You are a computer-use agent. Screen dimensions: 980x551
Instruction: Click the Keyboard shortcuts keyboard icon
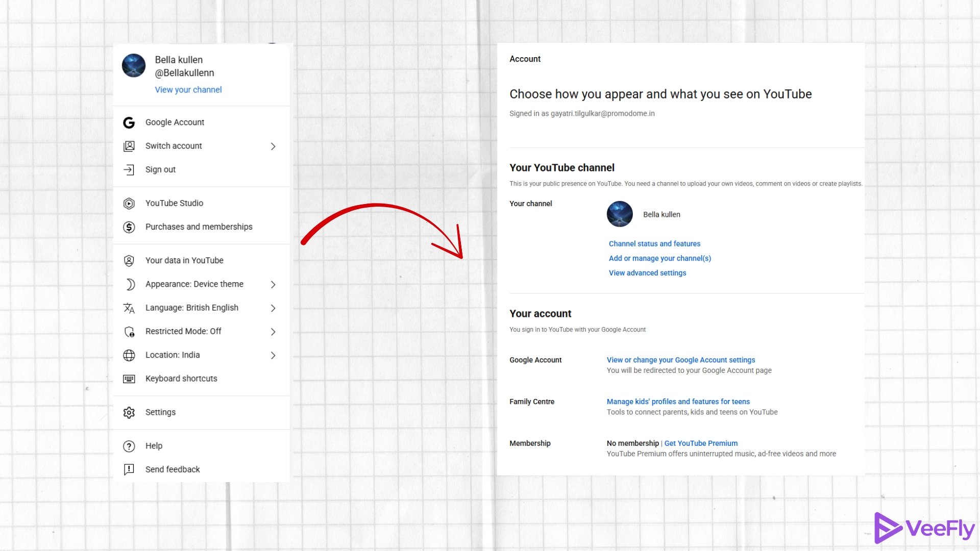[129, 379]
